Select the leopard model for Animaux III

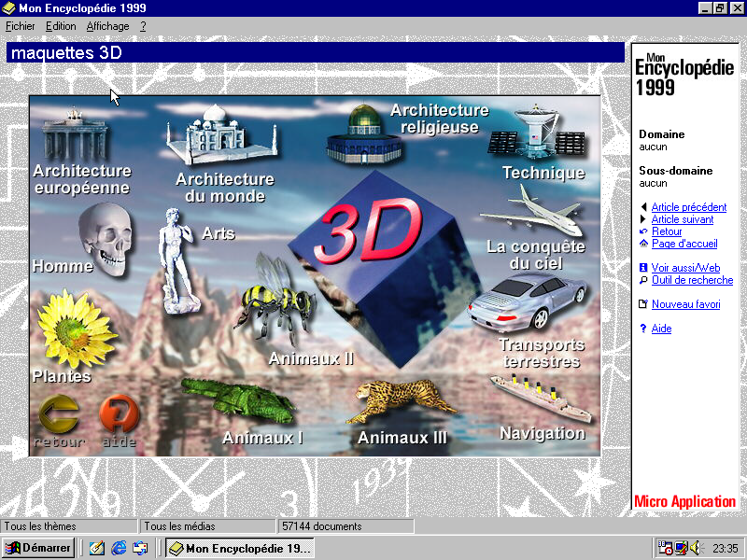(x=402, y=400)
